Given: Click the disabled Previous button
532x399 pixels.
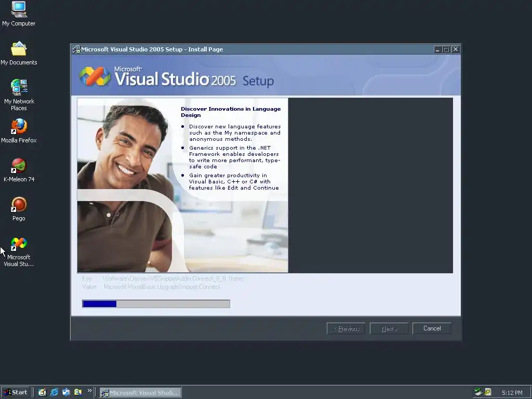Looking at the screenshot, I should coord(346,328).
